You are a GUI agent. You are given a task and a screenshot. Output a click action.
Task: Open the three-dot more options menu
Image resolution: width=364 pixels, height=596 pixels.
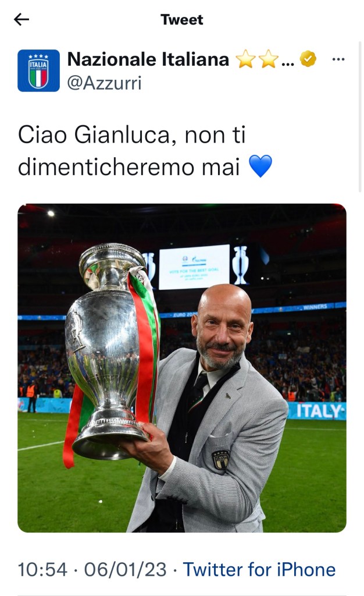tap(338, 59)
